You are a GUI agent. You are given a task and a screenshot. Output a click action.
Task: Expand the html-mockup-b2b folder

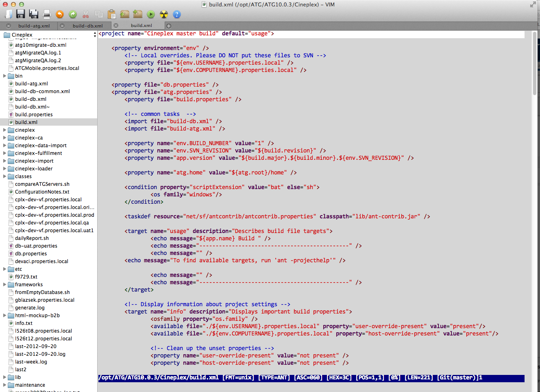point(4,316)
